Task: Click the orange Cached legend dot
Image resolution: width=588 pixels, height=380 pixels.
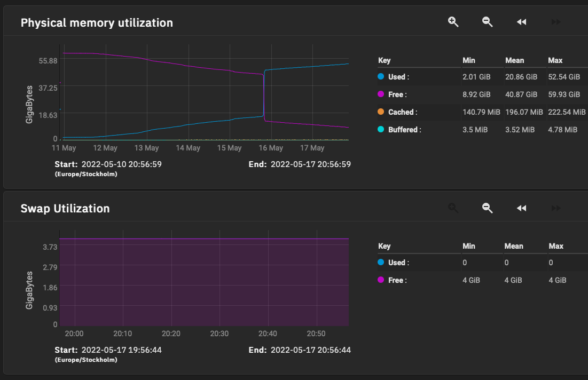Action: (x=381, y=112)
